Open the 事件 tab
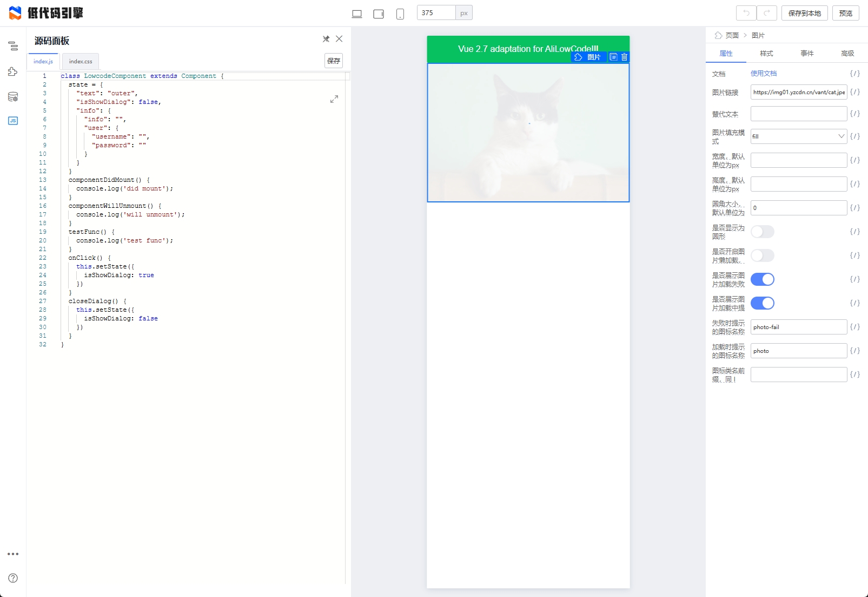Image resolution: width=868 pixels, height=597 pixels. 807,53
